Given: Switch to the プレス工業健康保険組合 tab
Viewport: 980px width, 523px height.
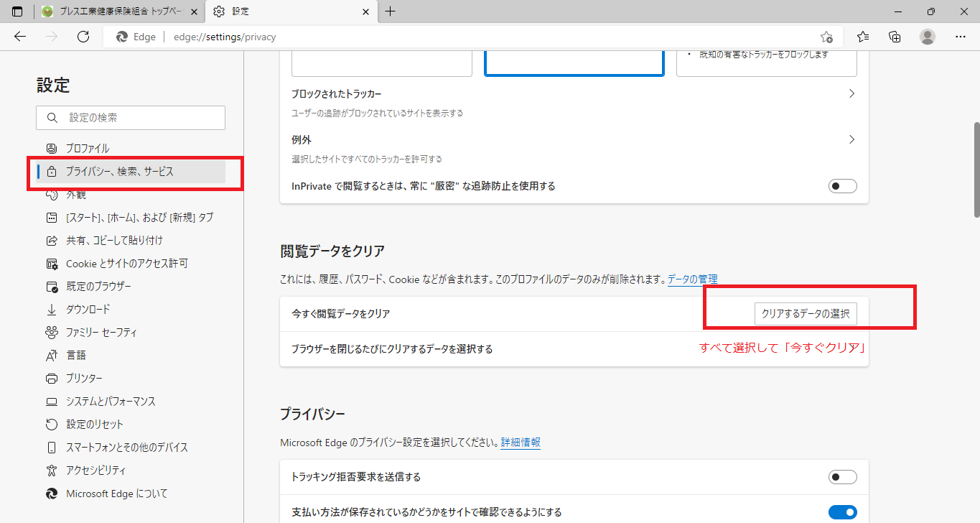Looking at the screenshot, I should click(x=119, y=11).
